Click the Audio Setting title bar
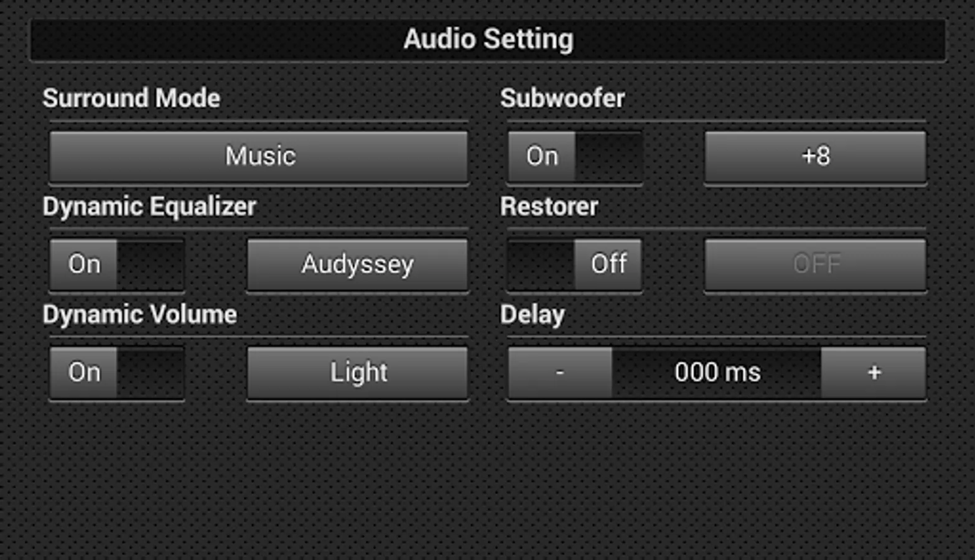This screenshot has height=560, width=975. 488,39
